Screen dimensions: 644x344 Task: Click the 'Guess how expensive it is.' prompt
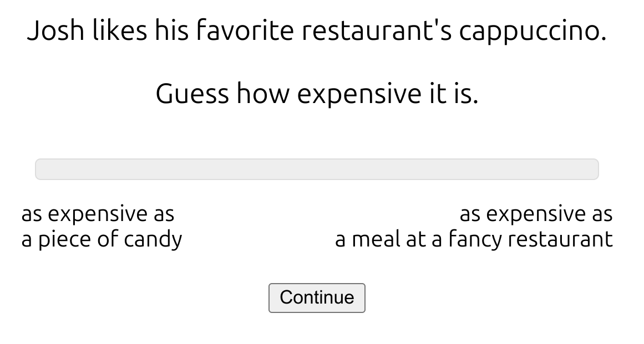(x=317, y=94)
